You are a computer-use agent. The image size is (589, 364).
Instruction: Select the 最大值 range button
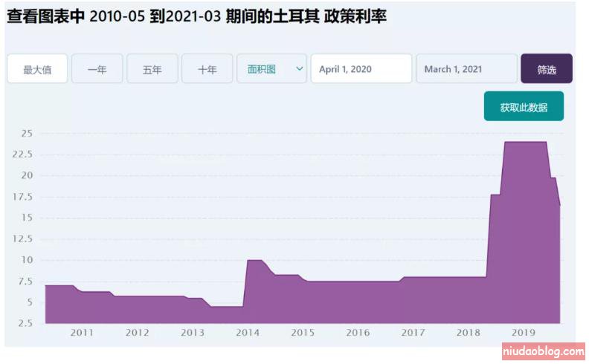(x=37, y=68)
